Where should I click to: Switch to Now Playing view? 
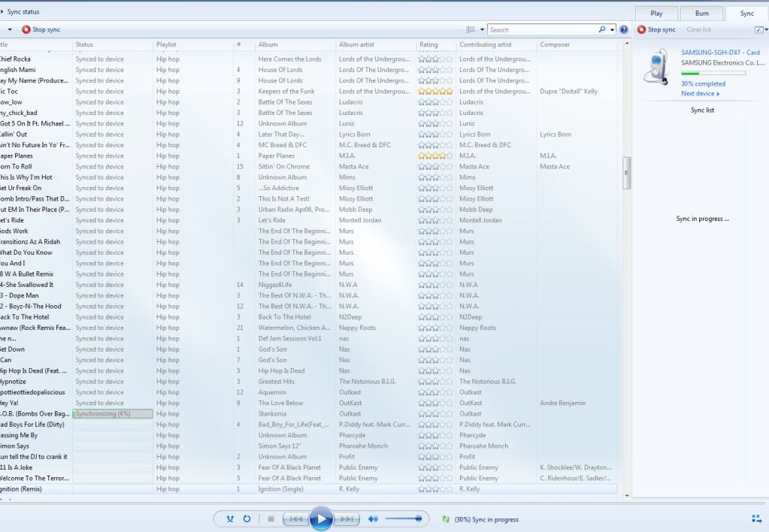[x=757, y=518]
